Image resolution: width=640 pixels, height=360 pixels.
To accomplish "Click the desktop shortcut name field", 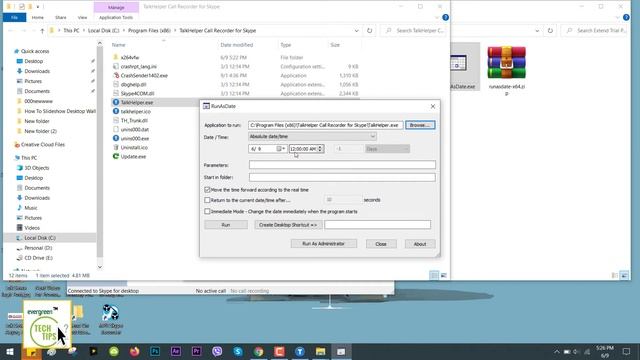I will (x=378, y=225).
